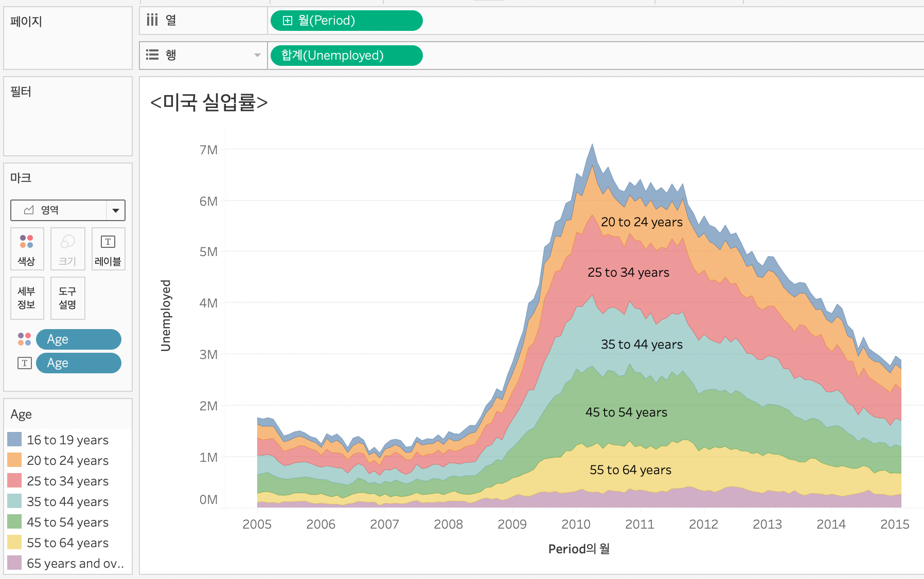
Task: Click the Tooltip (도구 설명) button
Action: (x=68, y=298)
